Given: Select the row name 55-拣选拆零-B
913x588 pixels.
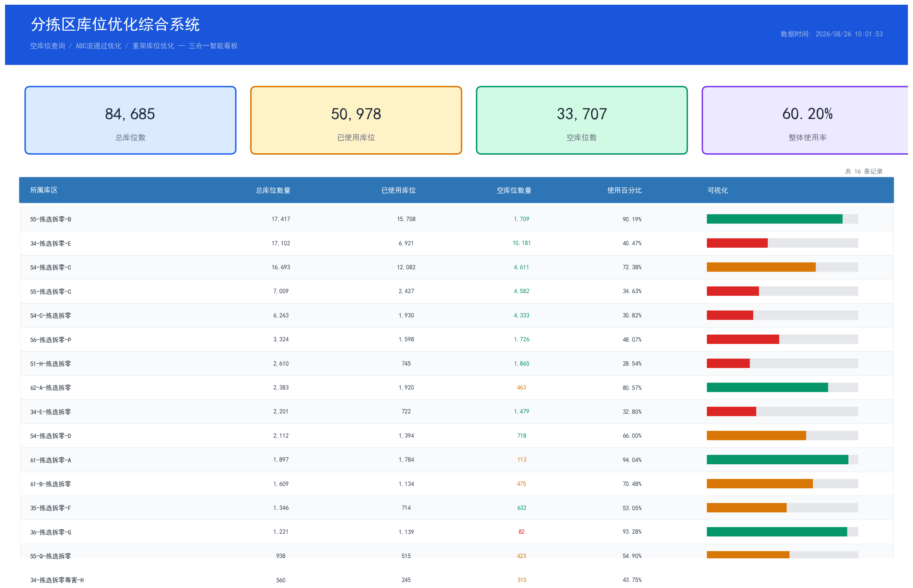Looking at the screenshot, I should [x=51, y=219].
